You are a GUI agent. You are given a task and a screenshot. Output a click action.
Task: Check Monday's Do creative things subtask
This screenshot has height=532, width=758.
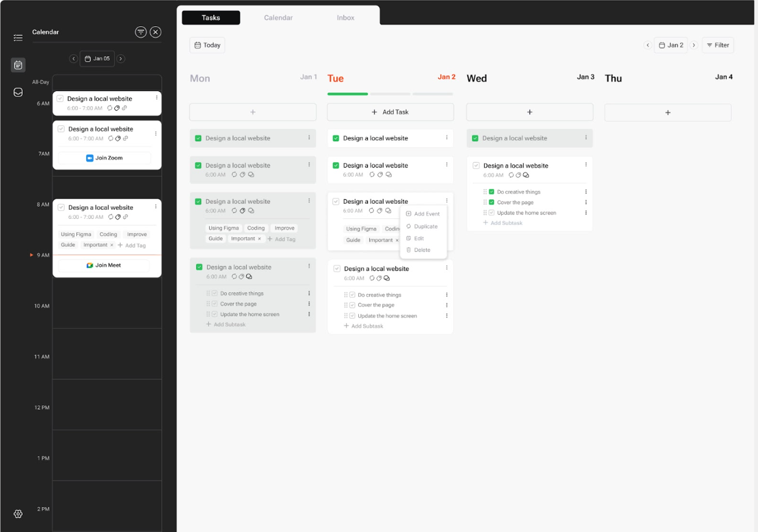[x=215, y=294]
